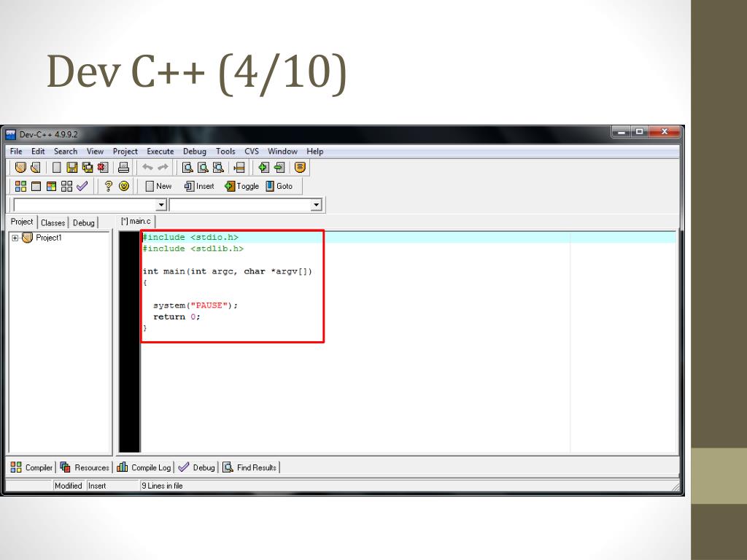The height and width of the screenshot is (560, 747).
Task: Click the Rebuild All gray squares icon
Action: click(66, 186)
